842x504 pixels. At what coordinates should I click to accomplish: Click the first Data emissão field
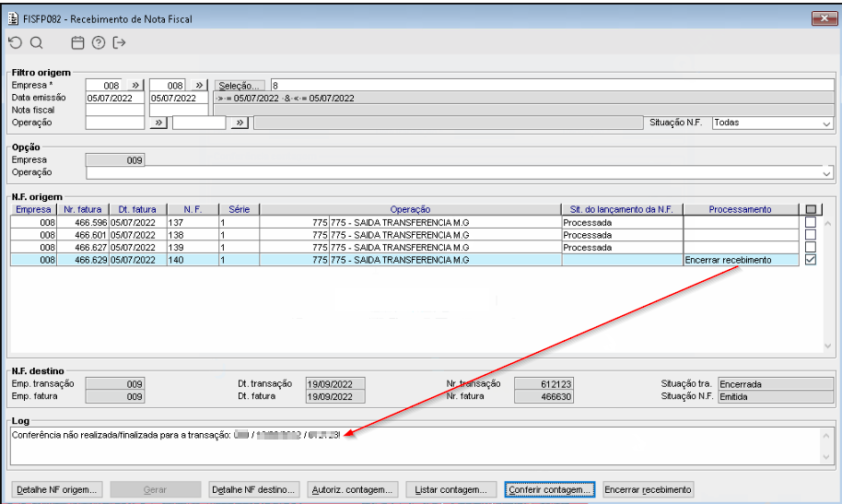pos(115,98)
